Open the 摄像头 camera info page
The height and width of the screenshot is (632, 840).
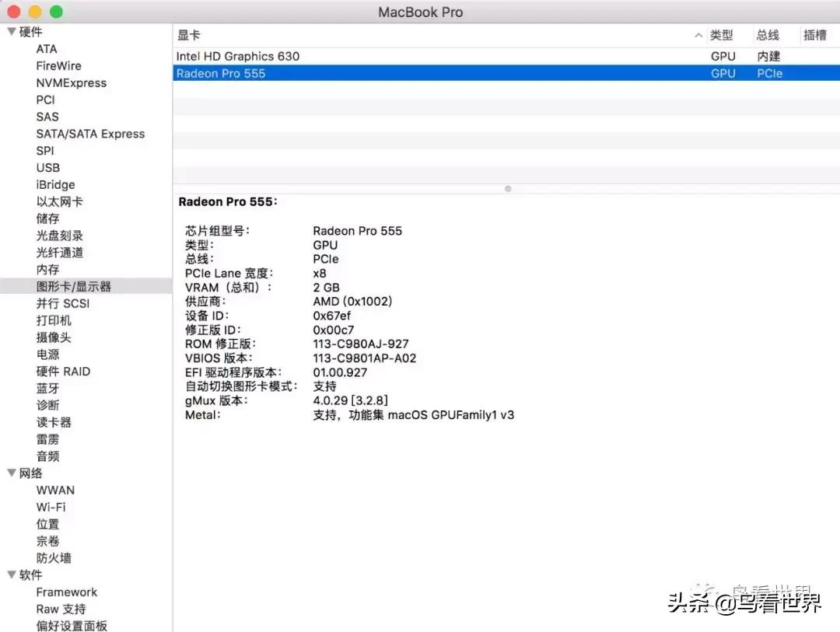coord(54,337)
